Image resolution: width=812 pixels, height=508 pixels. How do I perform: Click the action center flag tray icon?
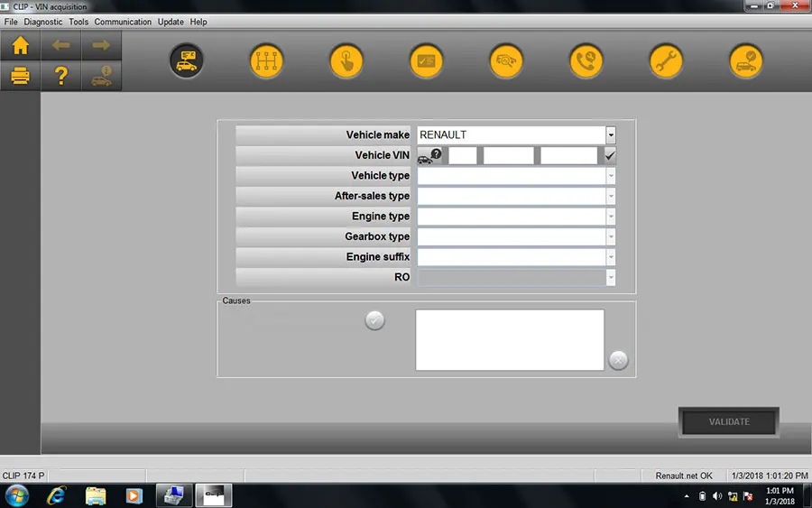pyautogui.click(x=748, y=496)
